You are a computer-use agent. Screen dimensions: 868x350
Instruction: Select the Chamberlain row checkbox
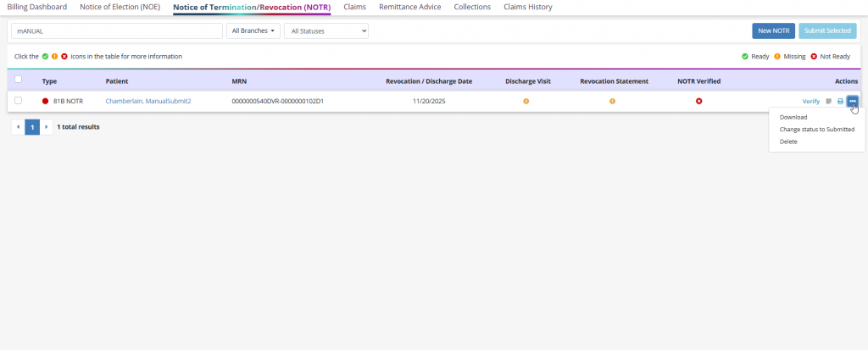pyautogui.click(x=19, y=101)
